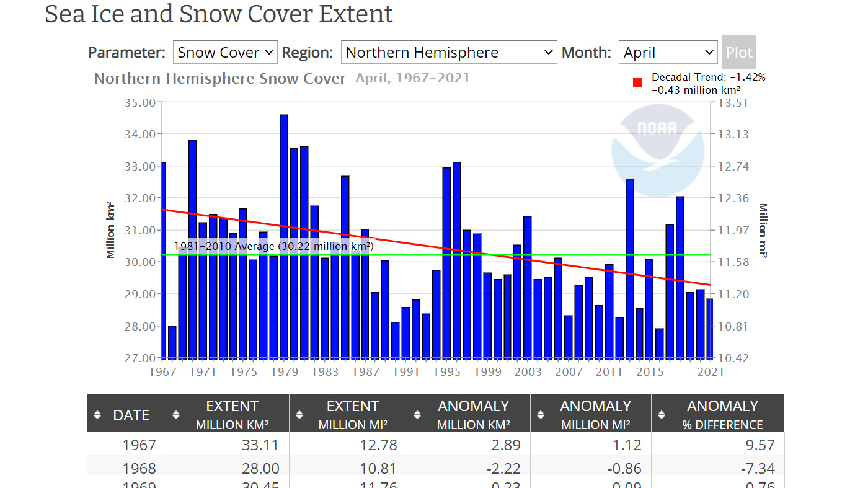Viewport: 868px width, 488px height.
Task: Sort by Anomaly Million MI² arrows
Action: point(541,415)
